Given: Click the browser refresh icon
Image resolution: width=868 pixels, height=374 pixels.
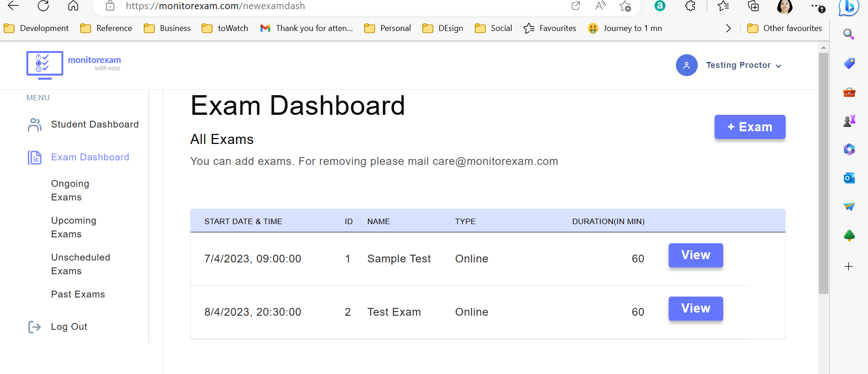Looking at the screenshot, I should [43, 6].
